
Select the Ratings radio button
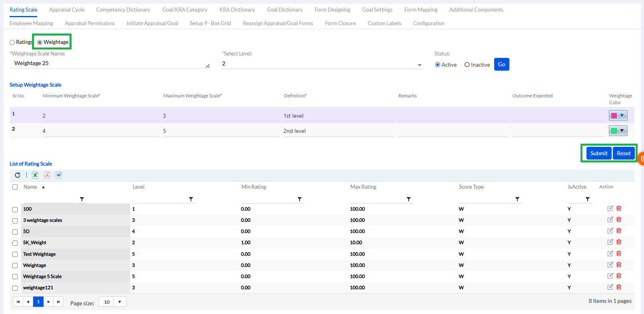12,42
